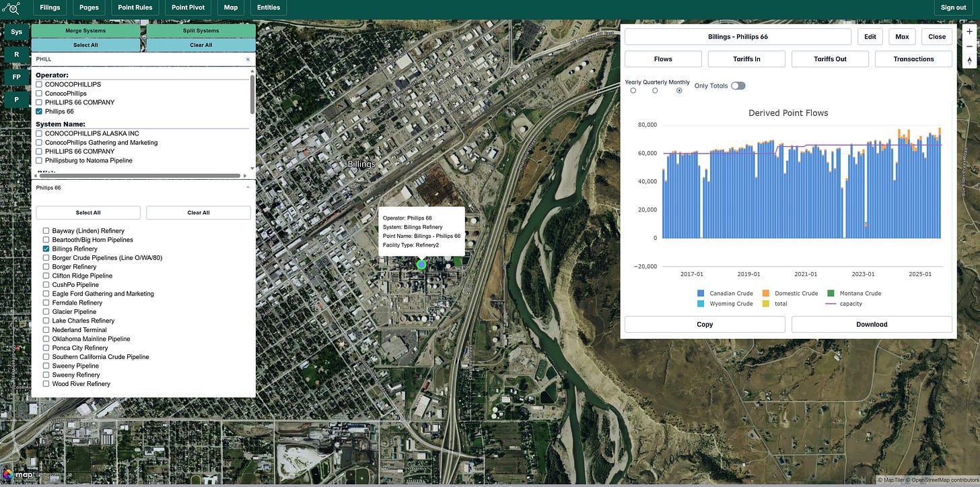
Task: Go to Point Pivot
Action: pos(188,8)
